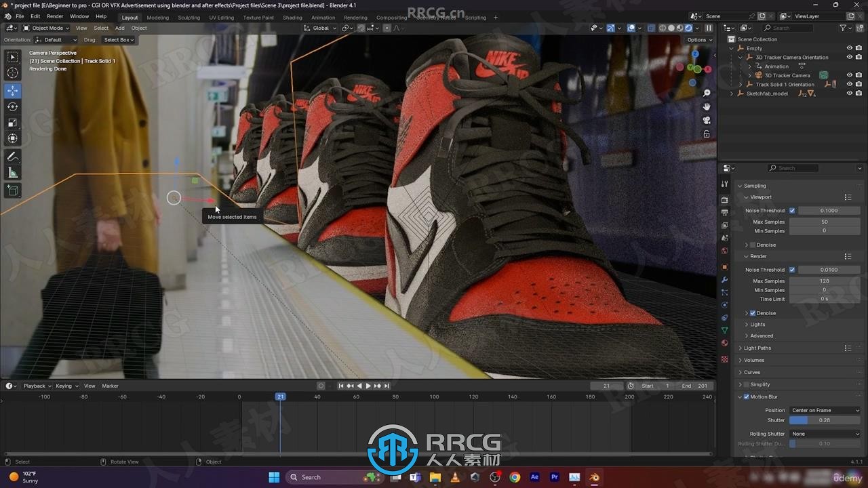Disable Render Denoise checkbox

coord(752,313)
